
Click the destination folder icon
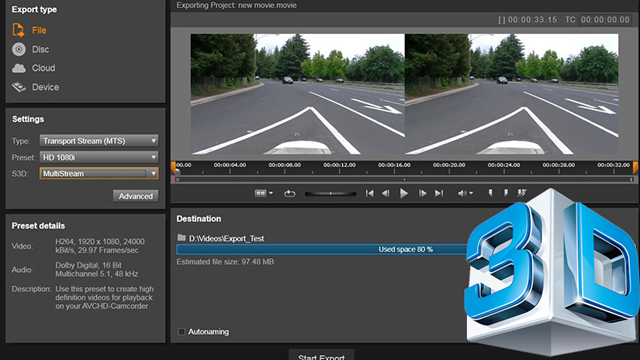tap(181, 238)
